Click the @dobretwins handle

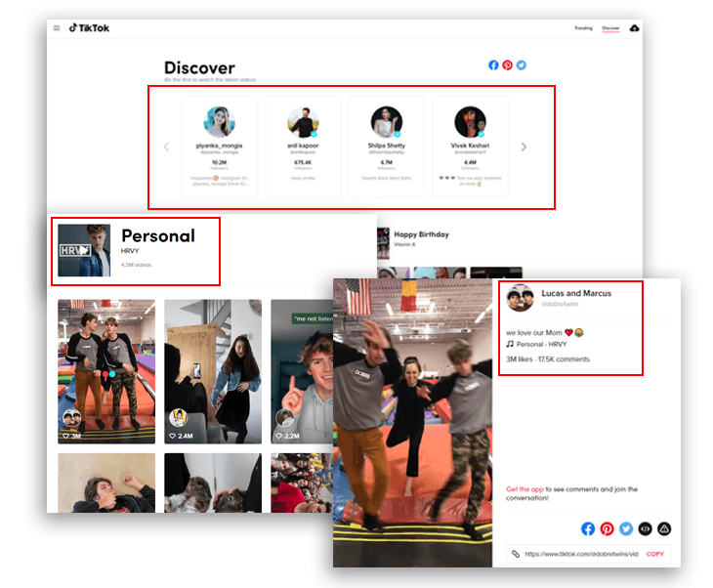point(560,304)
